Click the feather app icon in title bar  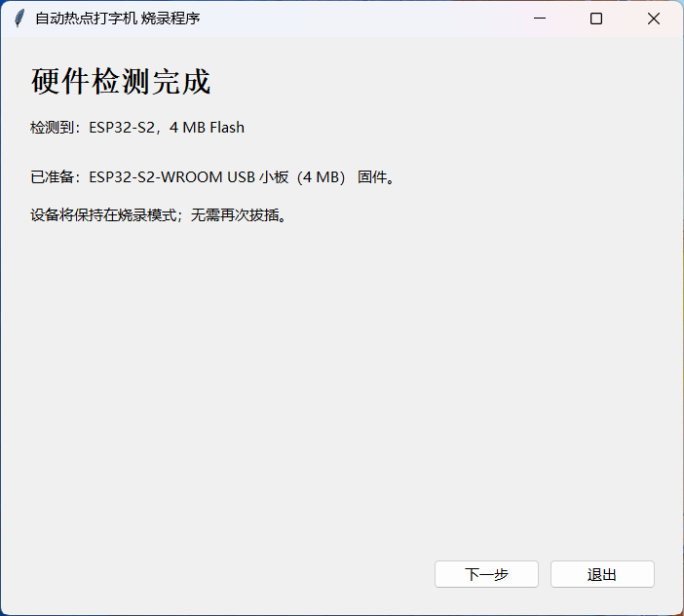tap(19, 19)
